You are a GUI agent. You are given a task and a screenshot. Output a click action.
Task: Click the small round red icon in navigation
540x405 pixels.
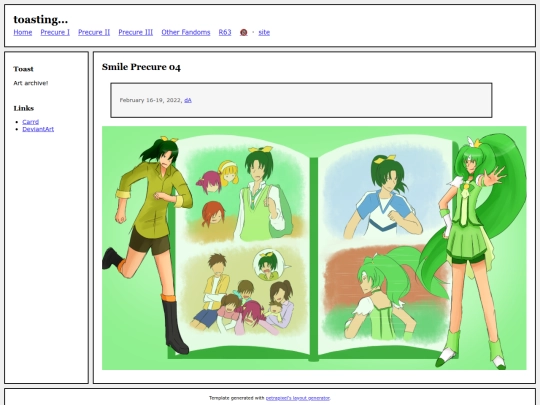243,32
